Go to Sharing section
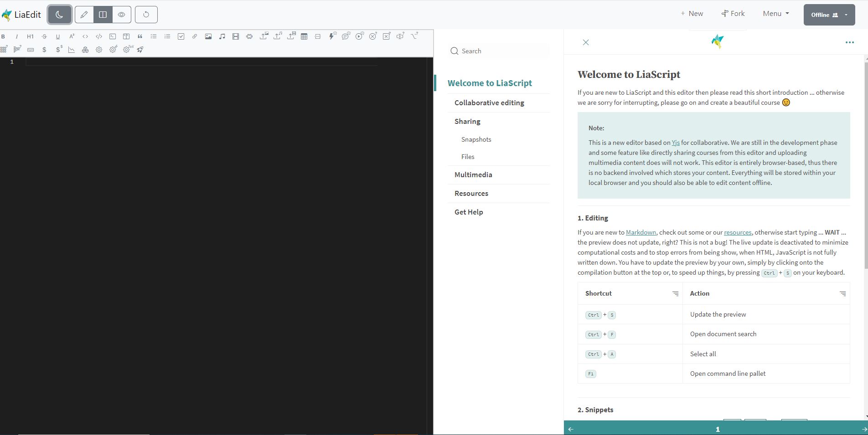Viewport: 868px width, 435px height. (467, 122)
